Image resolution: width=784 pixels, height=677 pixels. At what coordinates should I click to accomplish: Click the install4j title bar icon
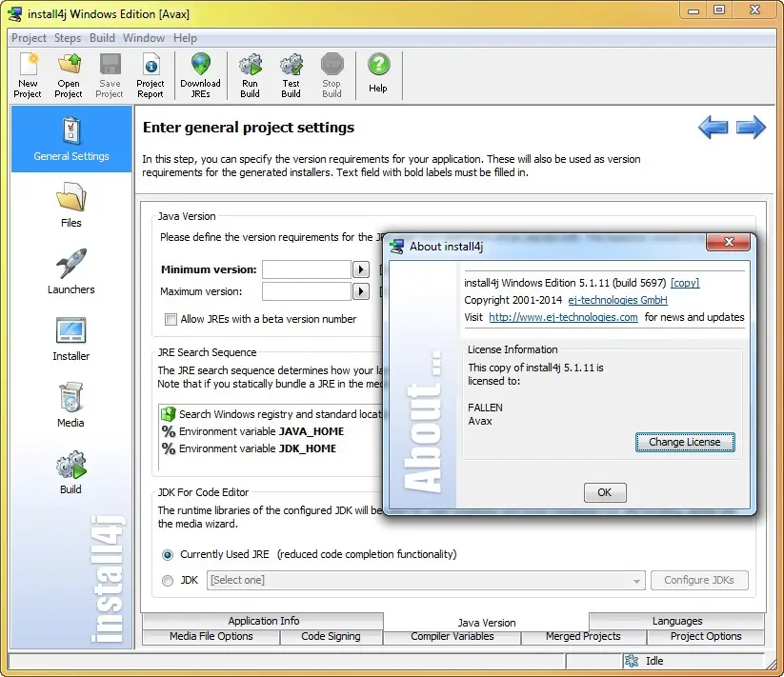point(15,13)
